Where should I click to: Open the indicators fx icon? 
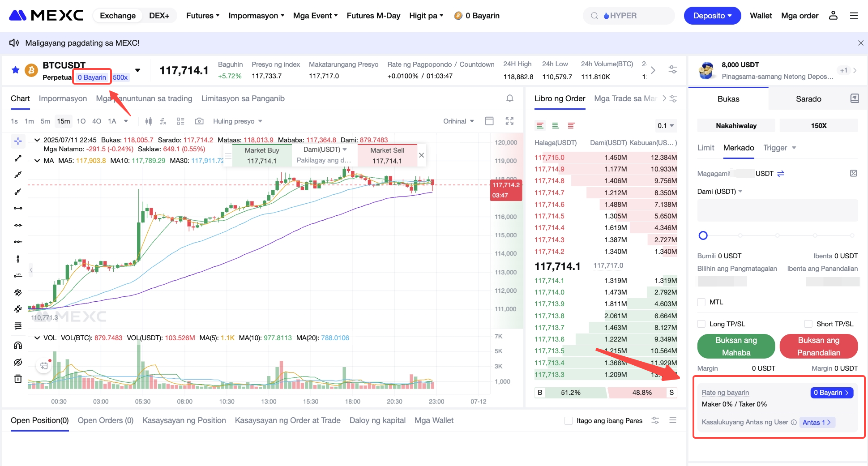pyautogui.click(x=163, y=121)
